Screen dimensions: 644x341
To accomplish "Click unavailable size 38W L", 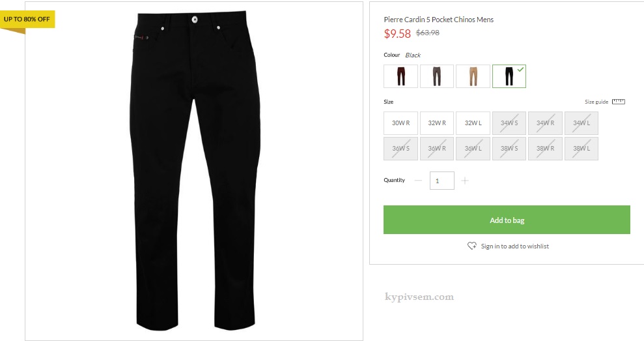I will coord(581,149).
